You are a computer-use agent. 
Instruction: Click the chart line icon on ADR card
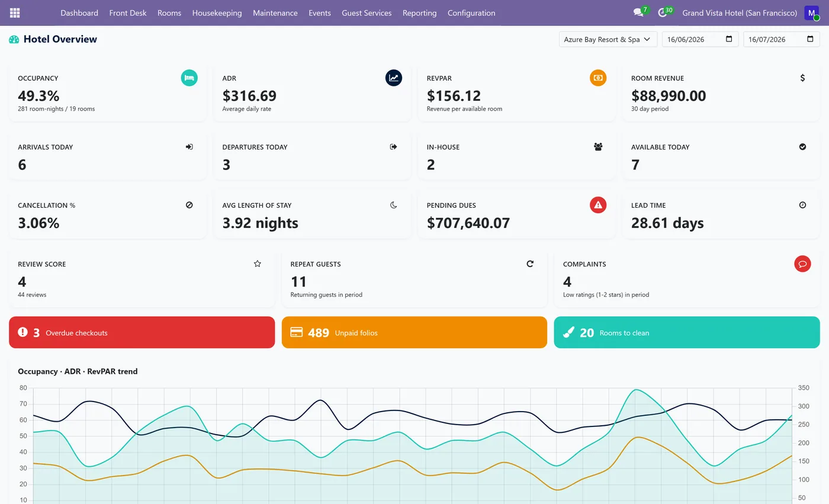tap(394, 78)
